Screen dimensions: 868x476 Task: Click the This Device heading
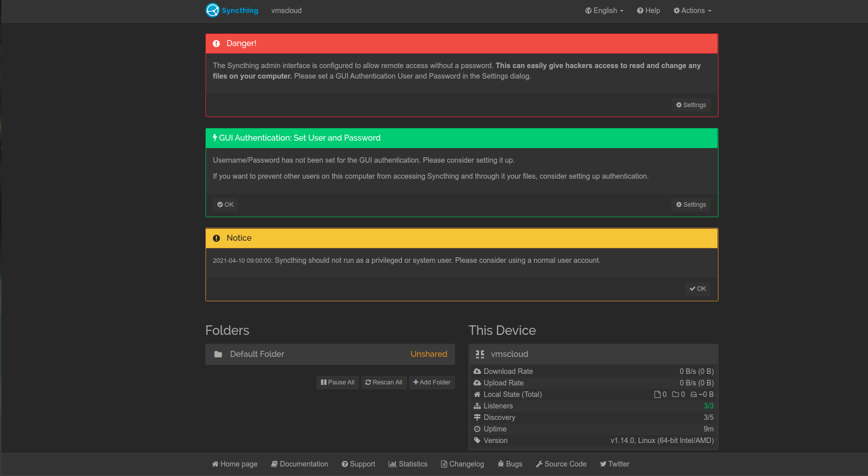[x=502, y=330]
